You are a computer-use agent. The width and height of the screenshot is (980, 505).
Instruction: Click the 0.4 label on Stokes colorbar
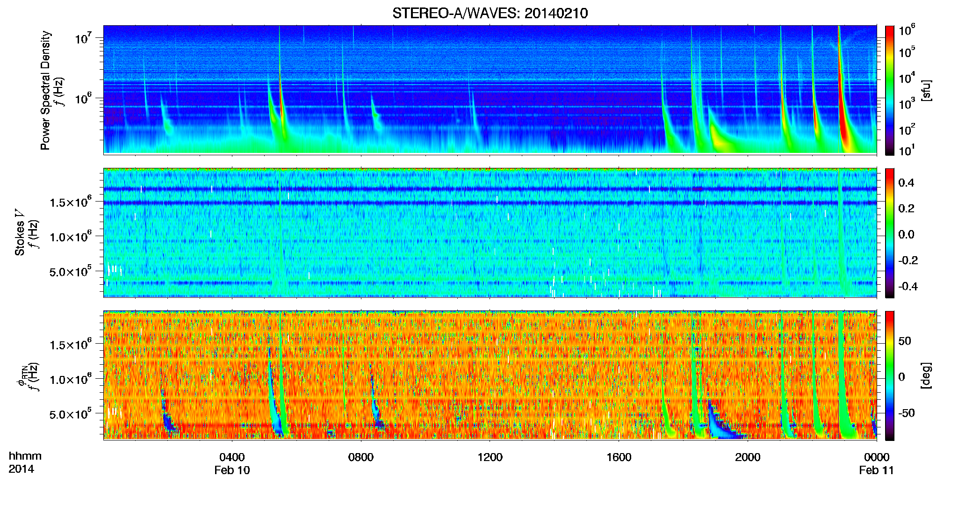pos(906,183)
